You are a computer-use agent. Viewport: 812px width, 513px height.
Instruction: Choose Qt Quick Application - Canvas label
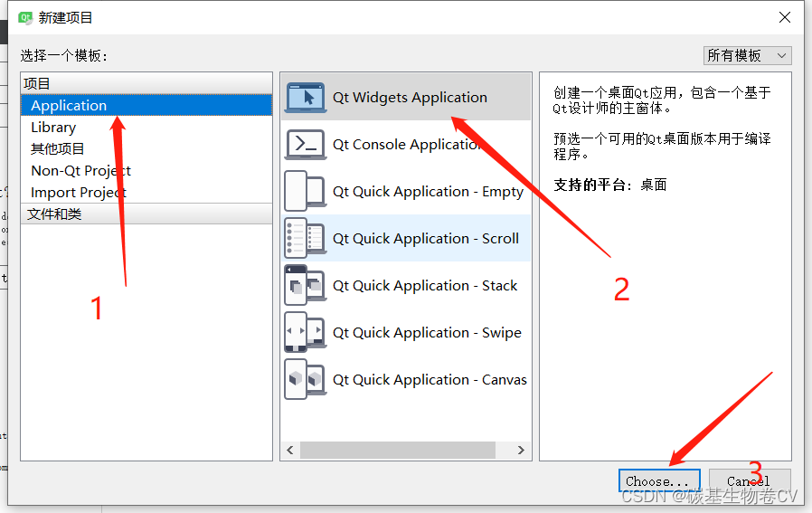coord(430,380)
